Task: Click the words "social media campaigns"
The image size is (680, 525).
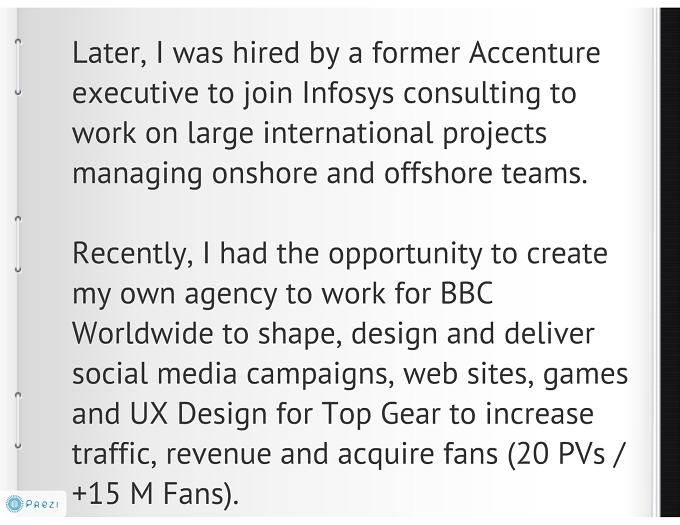Action: click(x=233, y=374)
